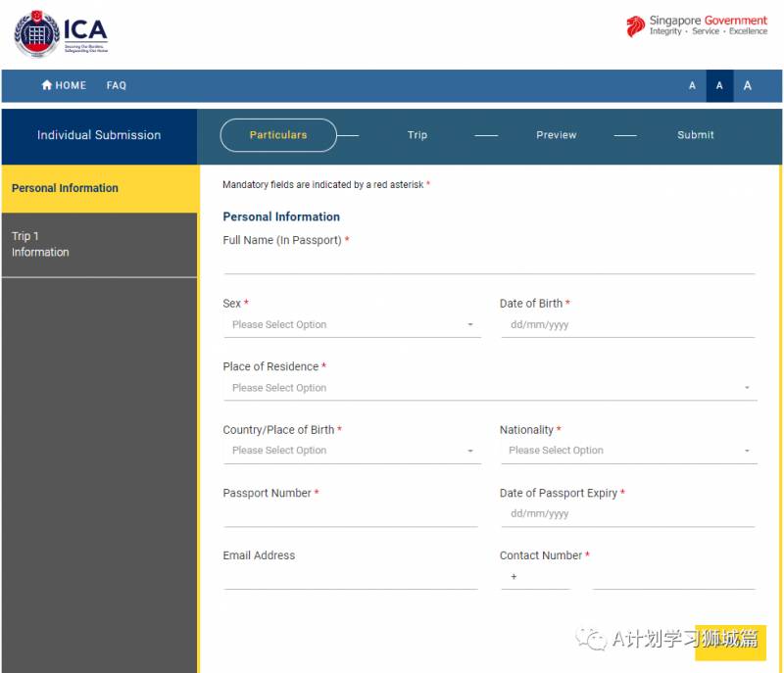The width and height of the screenshot is (784, 673).
Task: Open Country/Place of Birth dropdown
Action: tap(352, 451)
